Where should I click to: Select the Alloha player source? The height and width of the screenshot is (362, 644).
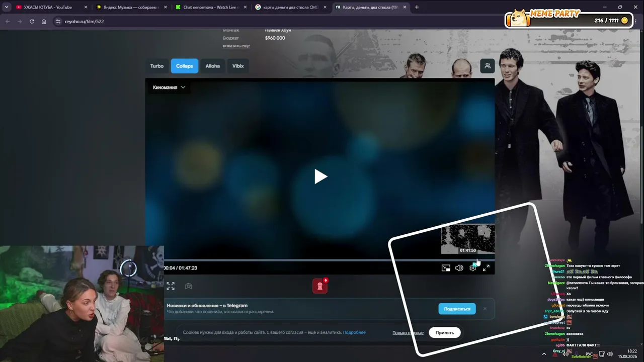213,66
